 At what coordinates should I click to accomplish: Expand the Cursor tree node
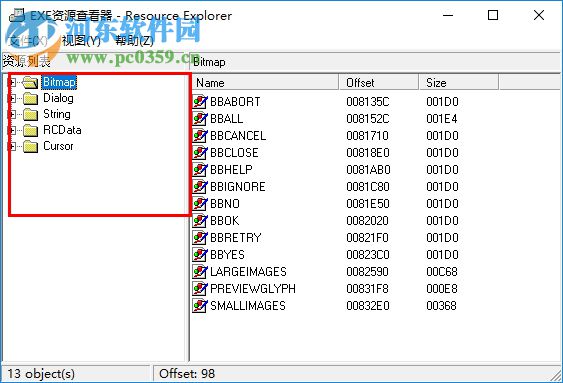(11, 146)
